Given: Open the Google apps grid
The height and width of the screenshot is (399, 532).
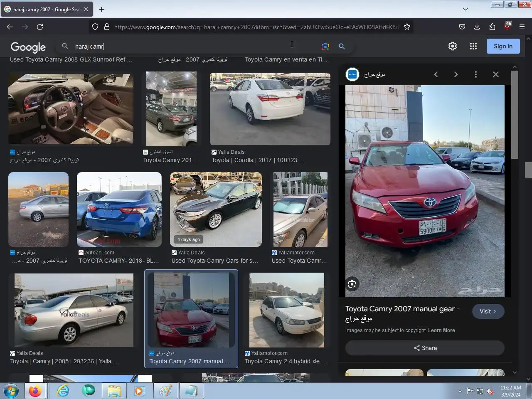Looking at the screenshot, I should click(x=473, y=46).
